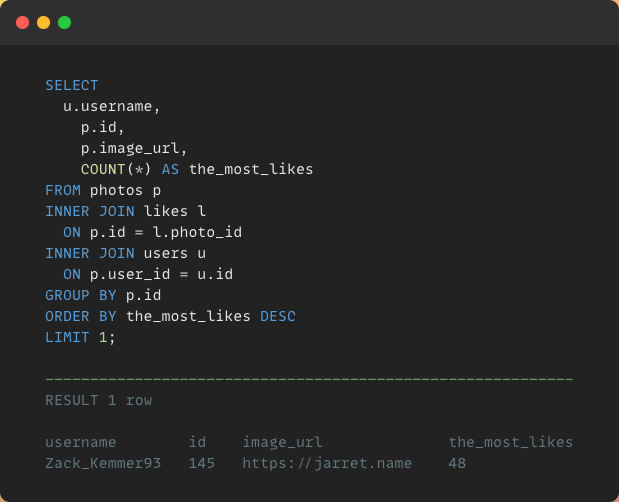
Task: Click the u.username column line
Action: pyautogui.click(x=112, y=107)
